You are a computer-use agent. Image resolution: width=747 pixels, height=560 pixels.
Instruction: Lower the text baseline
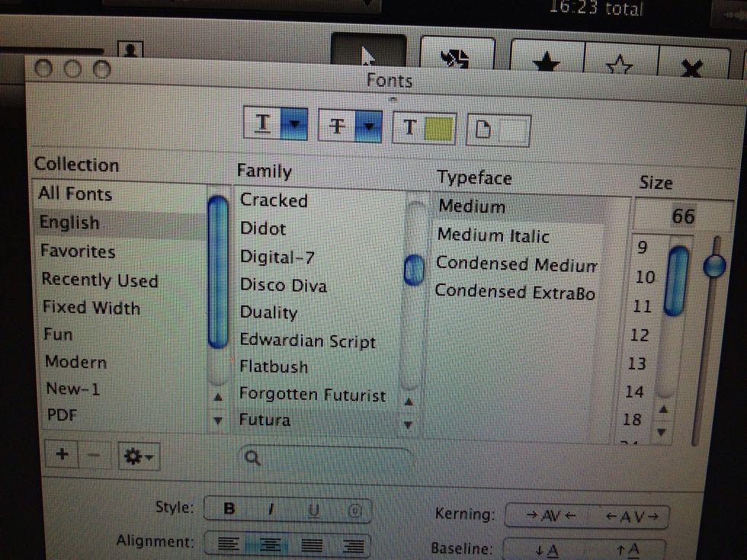click(547, 550)
